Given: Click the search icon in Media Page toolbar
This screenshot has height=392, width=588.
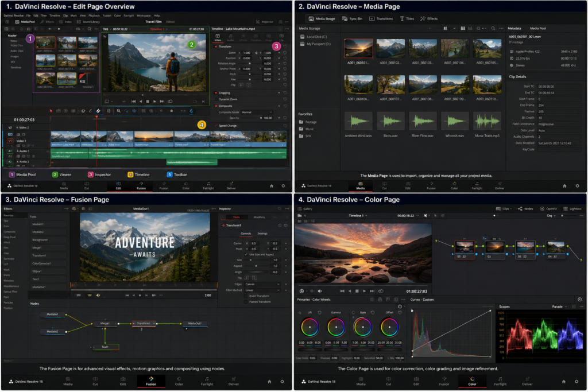Looking at the screenshot, I should click(493, 29).
